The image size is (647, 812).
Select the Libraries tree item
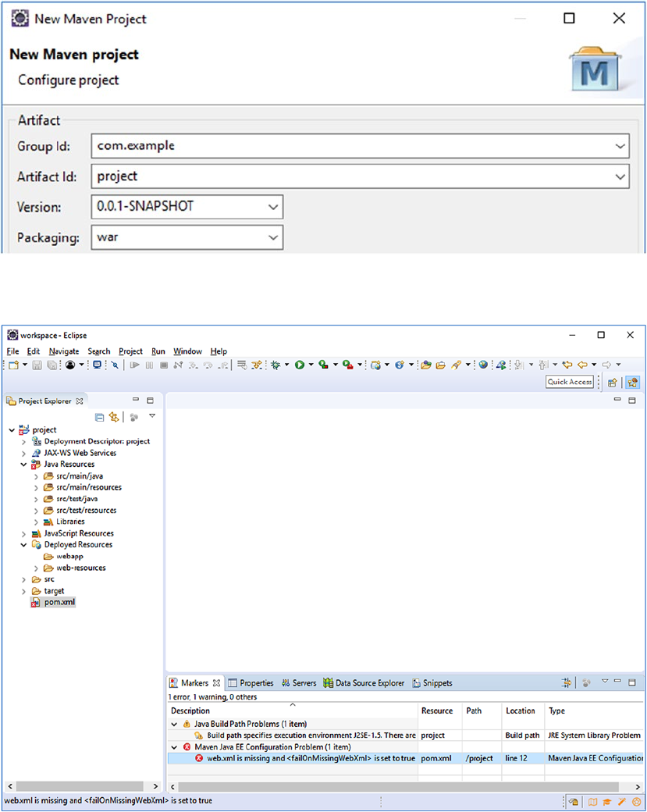(70, 522)
